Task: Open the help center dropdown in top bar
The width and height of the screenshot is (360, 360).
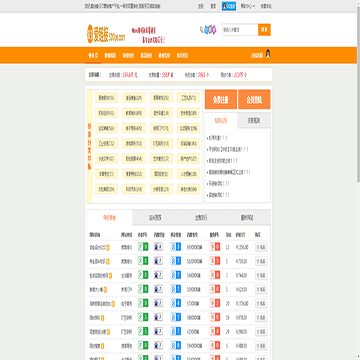Action: (x=248, y=6)
